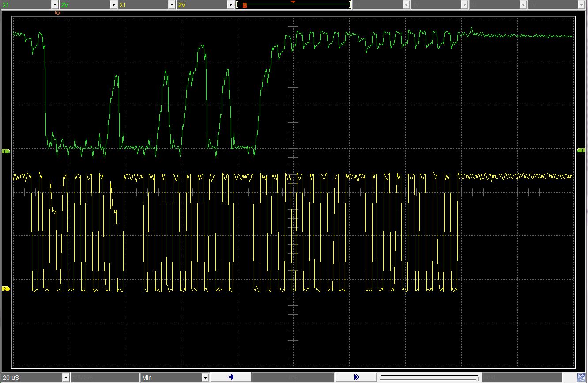Open the yellow 2V voltage scale dropdown
Screen dimensions: 588x383
230,5
